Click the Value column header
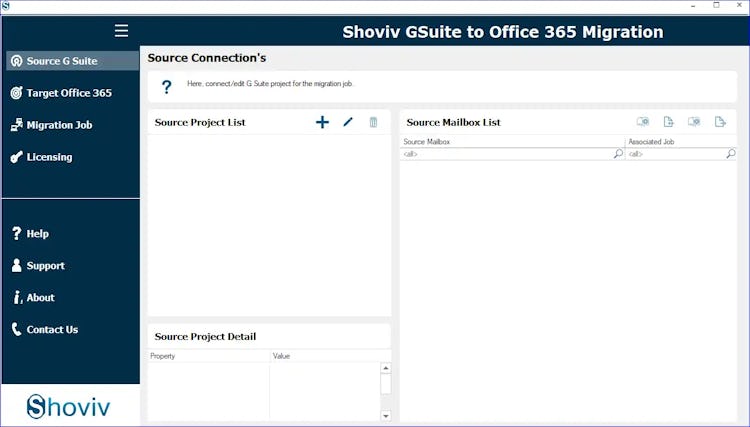The width and height of the screenshot is (750, 427). coord(330,356)
